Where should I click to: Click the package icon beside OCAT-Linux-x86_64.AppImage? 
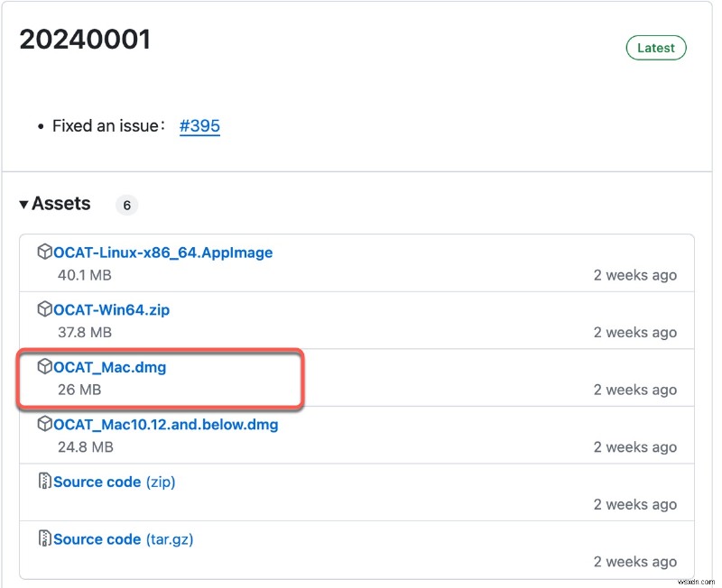click(x=44, y=252)
